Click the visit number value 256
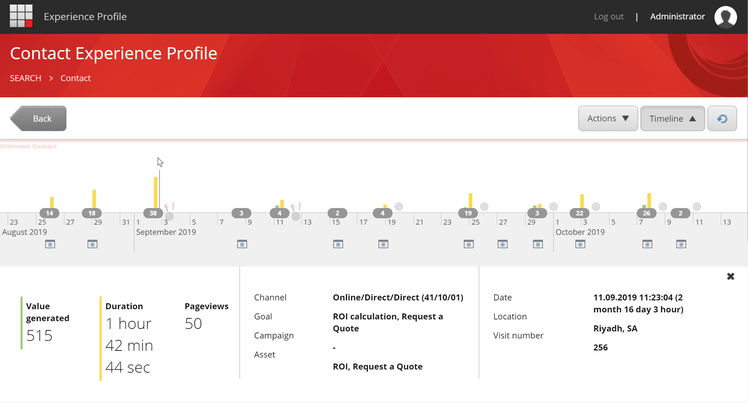Viewport: 748px width, 403px height. [601, 348]
